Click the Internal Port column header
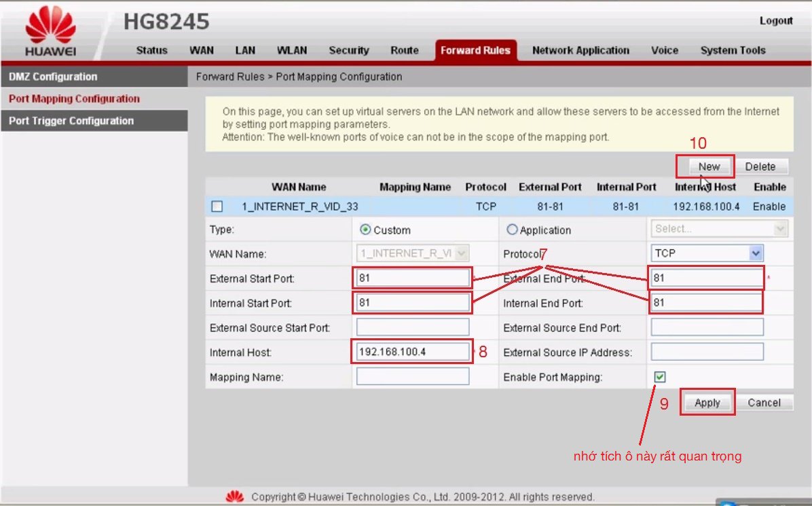Viewport: 812px width, 506px height. click(626, 187)
